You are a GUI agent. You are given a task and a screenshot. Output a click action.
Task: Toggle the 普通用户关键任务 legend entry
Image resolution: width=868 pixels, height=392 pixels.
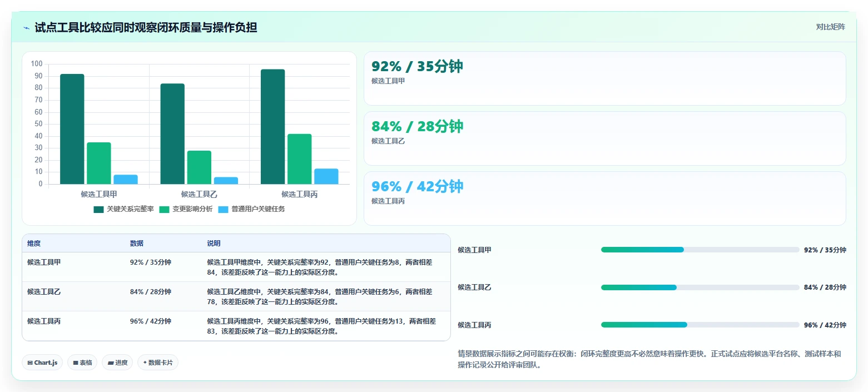click(251, 209)
